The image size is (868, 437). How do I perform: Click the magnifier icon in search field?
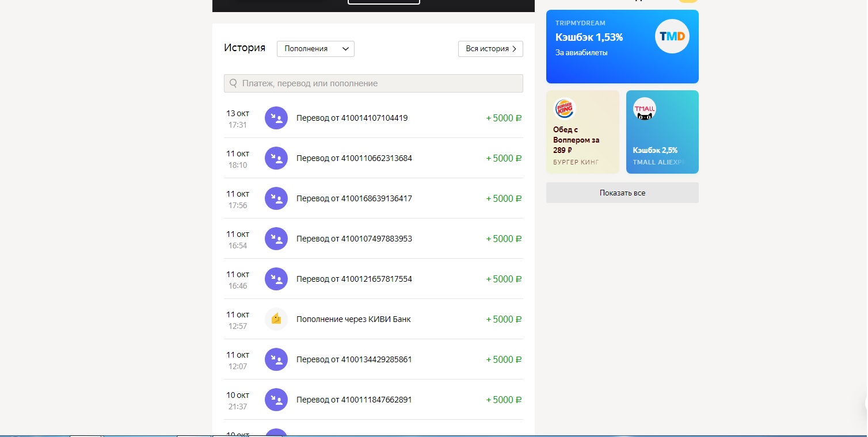[234, 83]
